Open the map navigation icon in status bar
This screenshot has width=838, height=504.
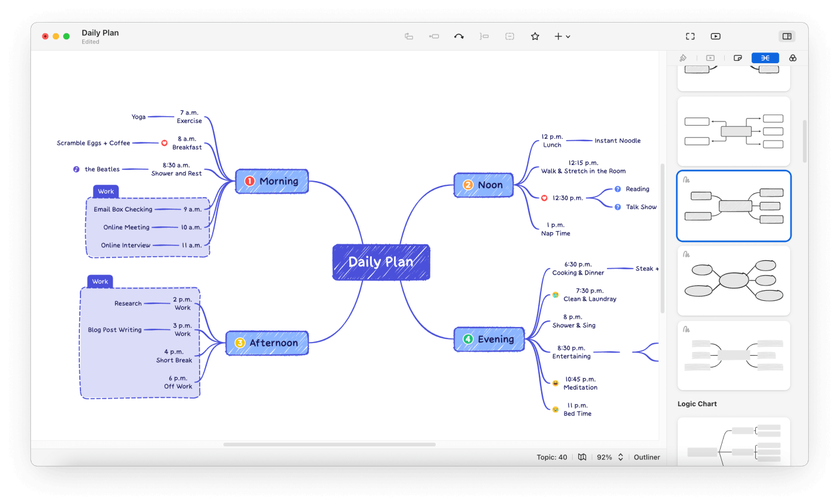coord(582,457)
